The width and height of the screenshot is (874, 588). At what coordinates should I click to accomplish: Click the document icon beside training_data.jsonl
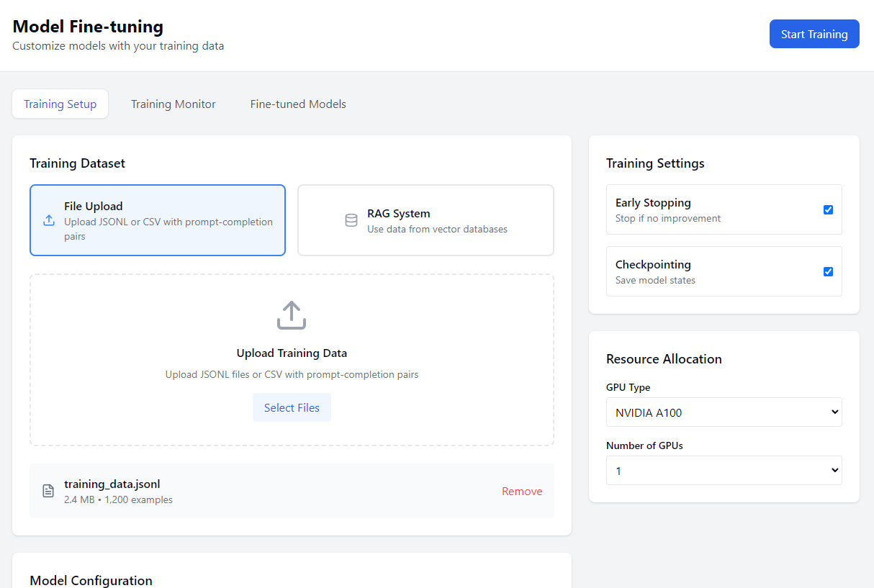coord(48,491)
